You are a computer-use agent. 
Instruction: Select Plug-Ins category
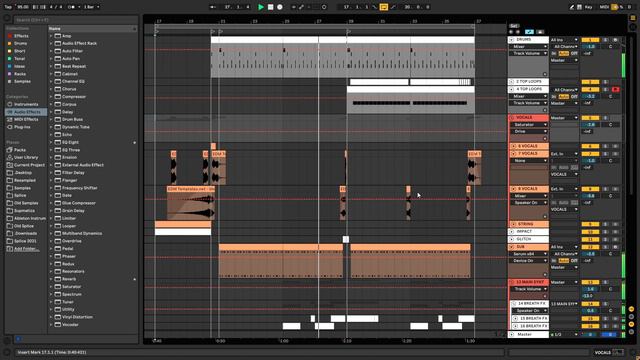[x=22, y=127]
